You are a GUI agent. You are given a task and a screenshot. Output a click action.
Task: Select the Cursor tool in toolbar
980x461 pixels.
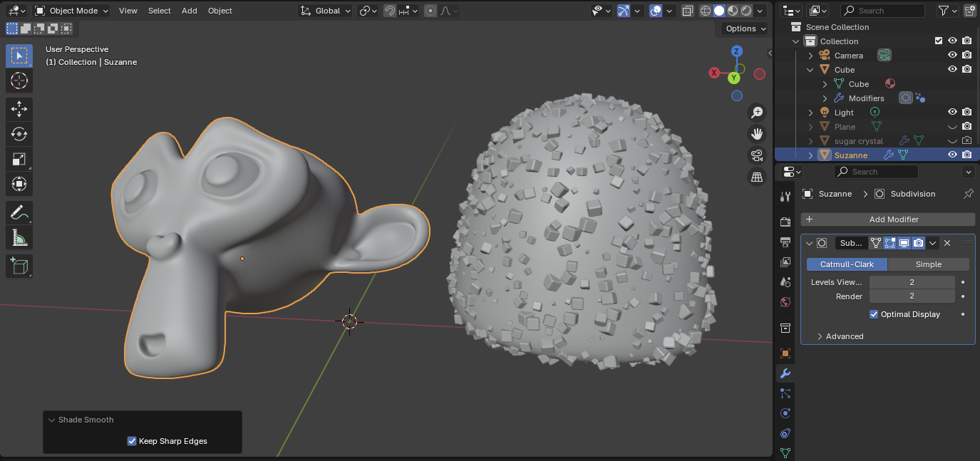click(x=19, y=81)
